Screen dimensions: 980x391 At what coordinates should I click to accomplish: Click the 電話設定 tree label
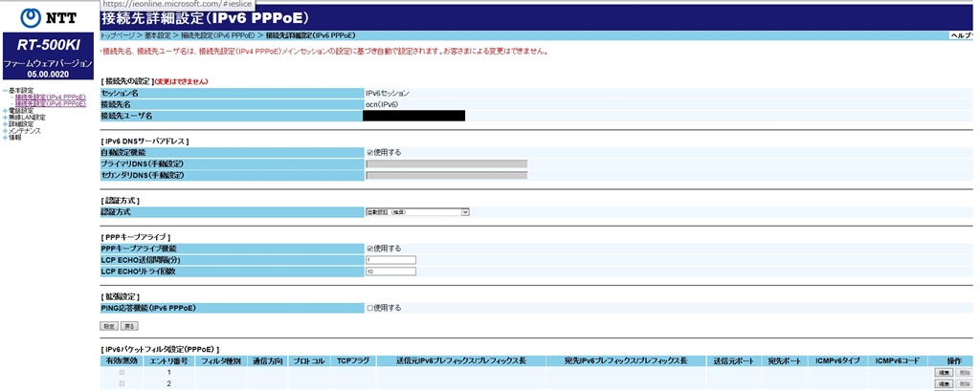click(x=21, y=111)
